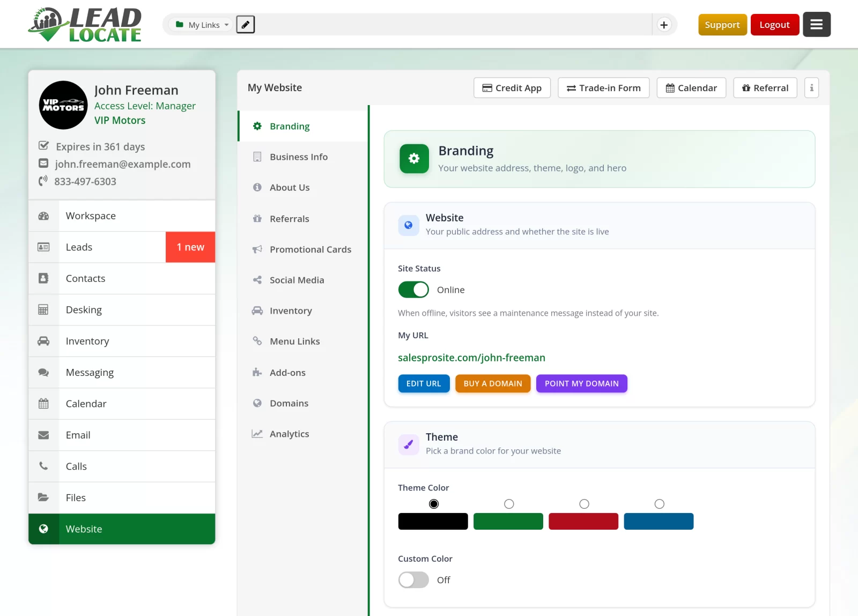Pick the green color swatch

click(508, 521)
